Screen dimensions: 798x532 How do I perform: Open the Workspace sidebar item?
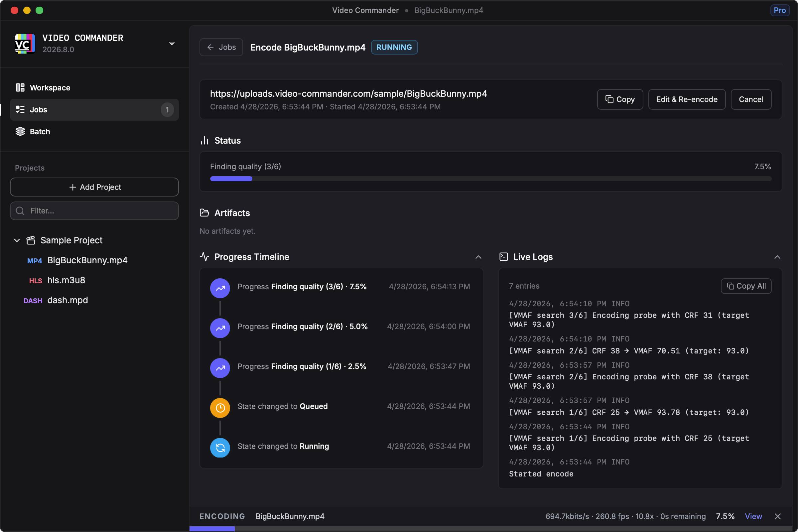pos(50,87)
